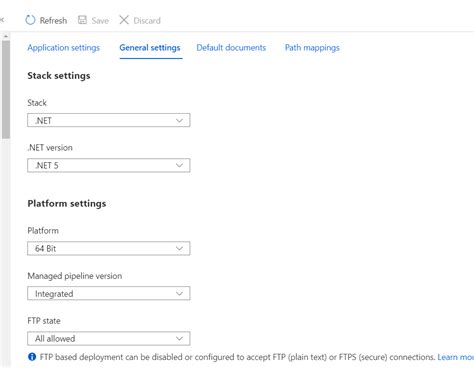Click the collapse chevron at top left
474x368 pixels.
click(x=2, y=20)
